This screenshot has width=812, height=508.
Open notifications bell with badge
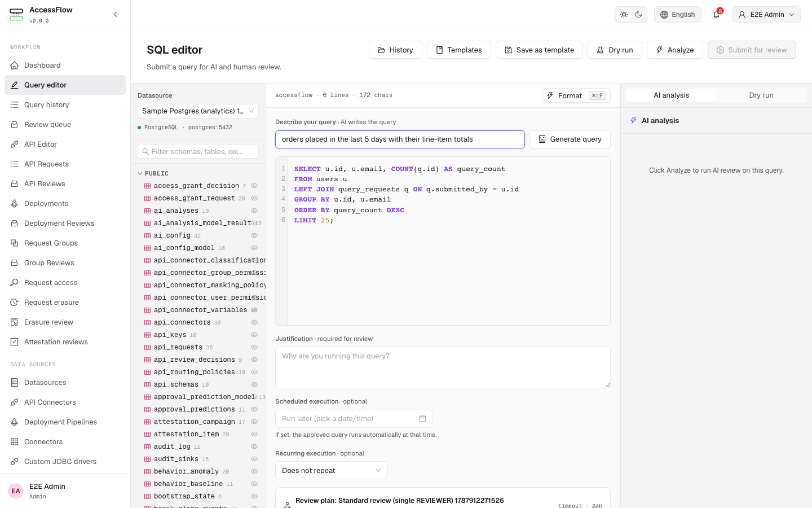tap(717, 15)
